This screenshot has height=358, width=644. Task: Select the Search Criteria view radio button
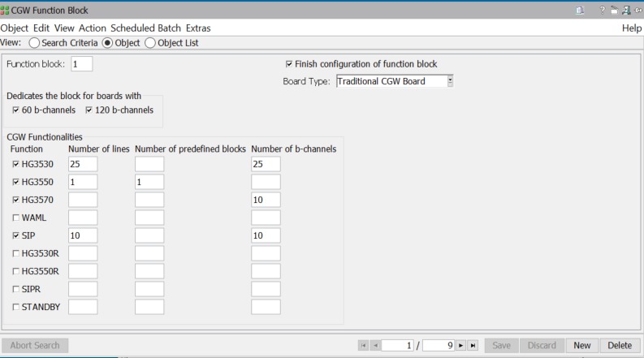[x=34, y=43]
